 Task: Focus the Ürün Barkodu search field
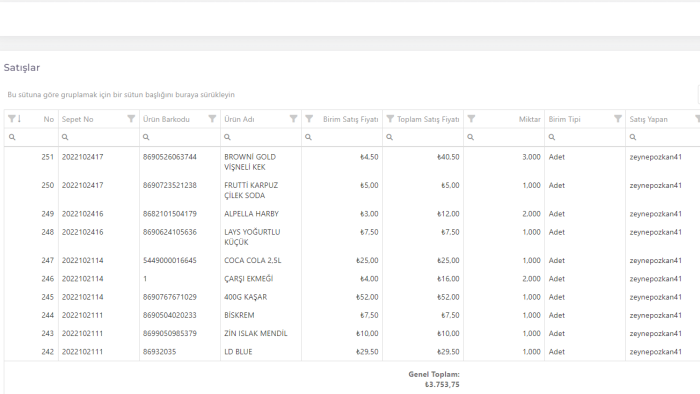click(x=180, y=137)
